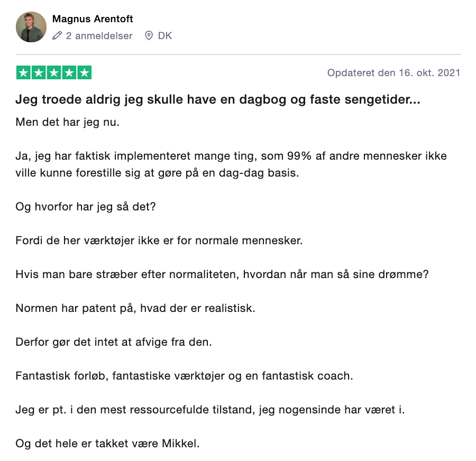This screenshot has width=476, height=461.
Task: Click the 'Opdateret den 16. okt. 2021' date
Action: [393, 73]
